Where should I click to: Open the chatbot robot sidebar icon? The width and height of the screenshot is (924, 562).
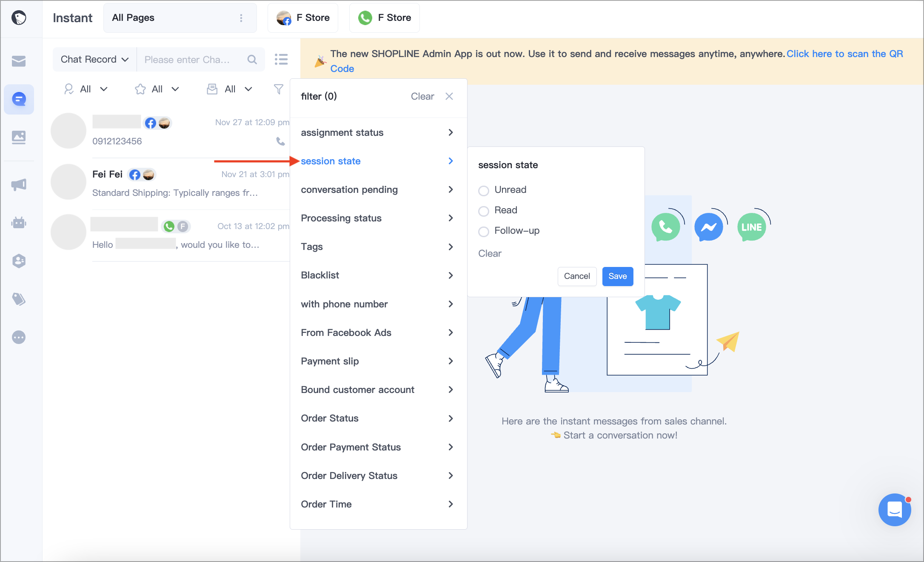point(19,222)
